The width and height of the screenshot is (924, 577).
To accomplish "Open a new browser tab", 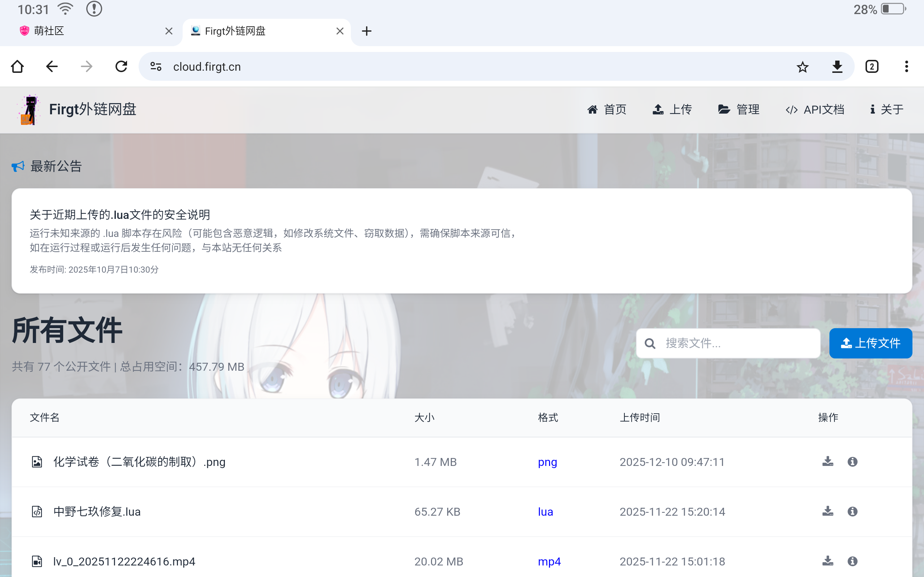I will point(367,31).
